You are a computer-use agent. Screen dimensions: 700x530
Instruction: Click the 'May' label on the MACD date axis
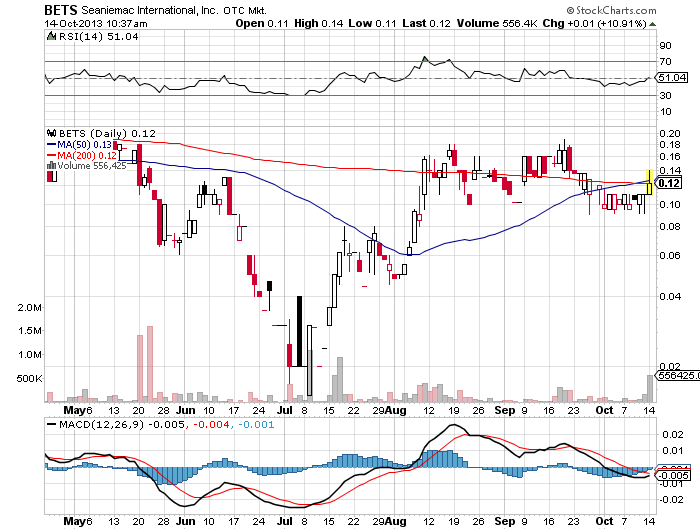(x=75, y=521)
